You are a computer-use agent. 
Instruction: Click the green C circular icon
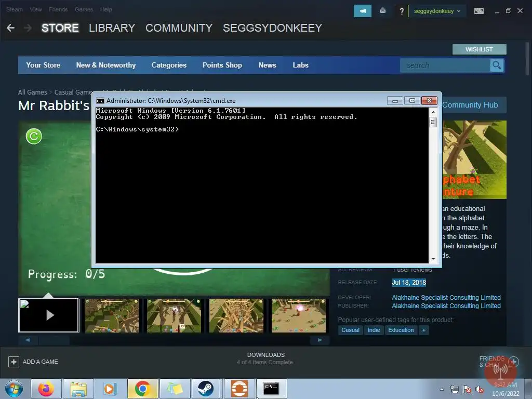coord(34,137)
